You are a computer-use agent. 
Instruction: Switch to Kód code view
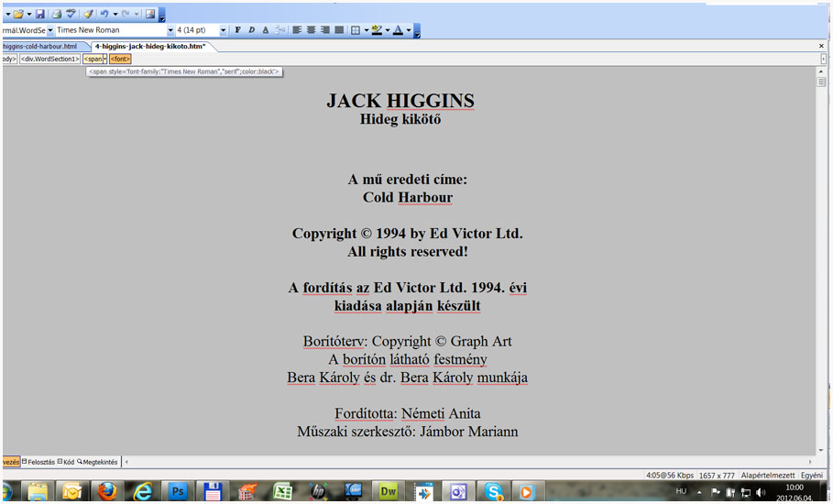click(x=66, y=462)
